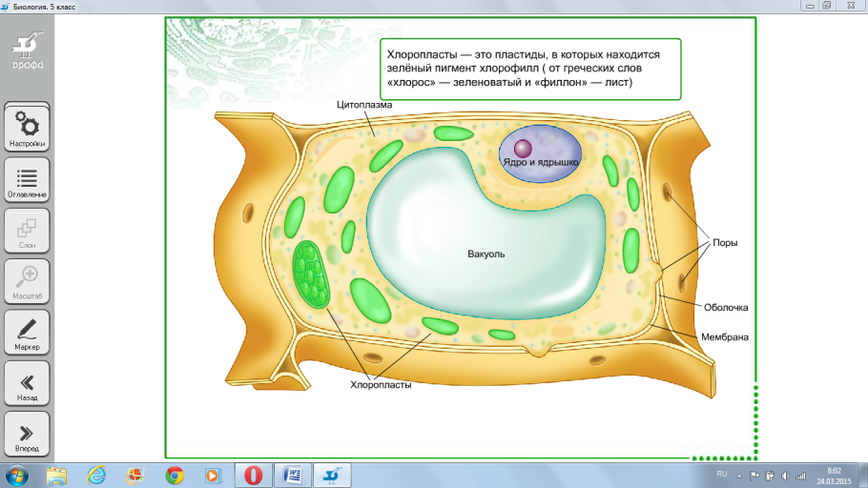This screenshot has width=868, height=488.
Task: Select the Масштаб zoom magnifier tool
Action: [x=28, y=281]
